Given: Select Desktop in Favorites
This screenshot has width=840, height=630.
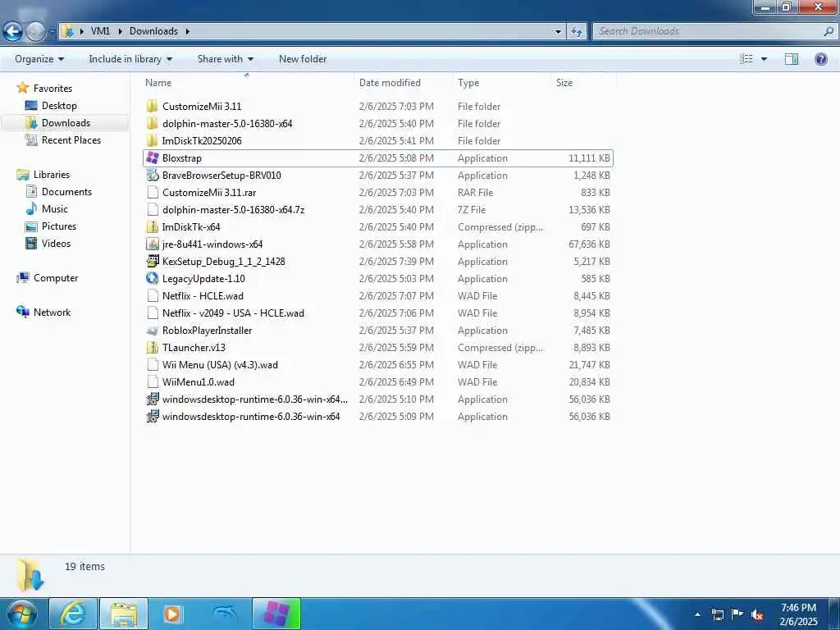Looking at the screenshot, I should coord(59,106).
